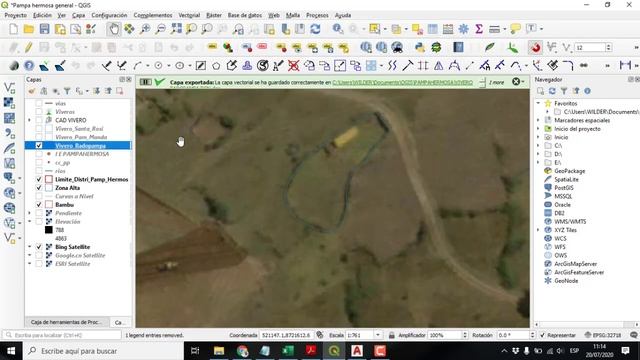Toggle visibility of Vivero_Radopampa layer
The width and height of the screenshot is (640, 360).
[39, 146]
